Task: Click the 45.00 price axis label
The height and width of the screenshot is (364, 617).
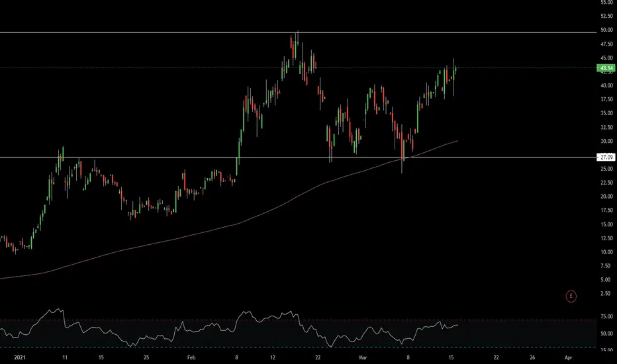Action: 606,58
